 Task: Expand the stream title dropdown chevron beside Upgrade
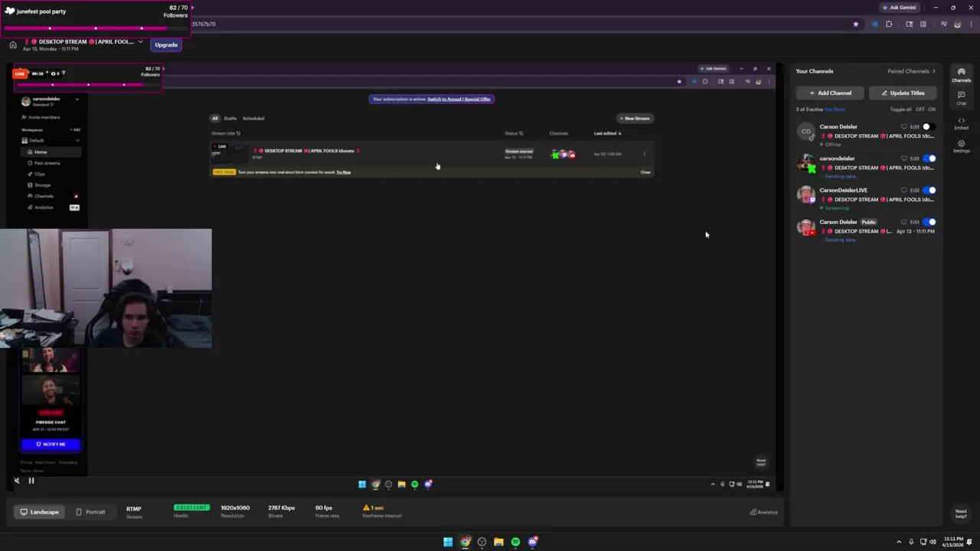point(140,42)
